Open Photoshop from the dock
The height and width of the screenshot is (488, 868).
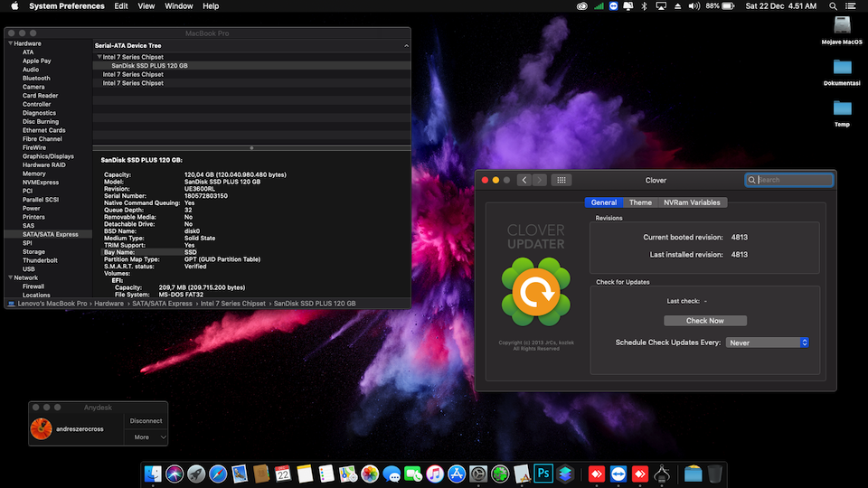[543, 474]
